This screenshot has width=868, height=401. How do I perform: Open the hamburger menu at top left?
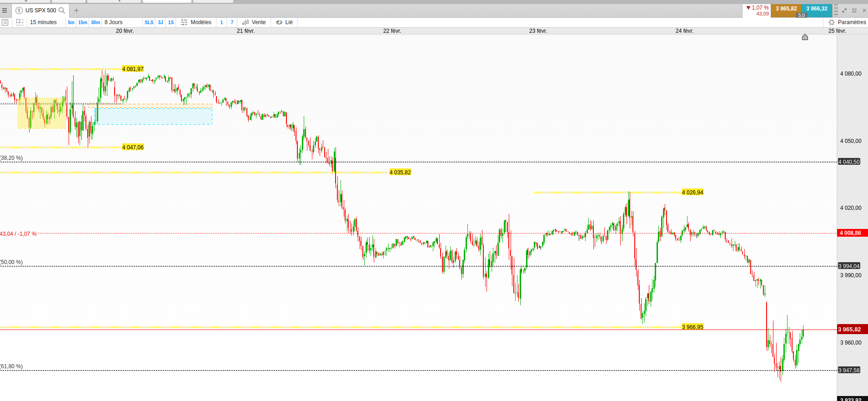[5, 10]
